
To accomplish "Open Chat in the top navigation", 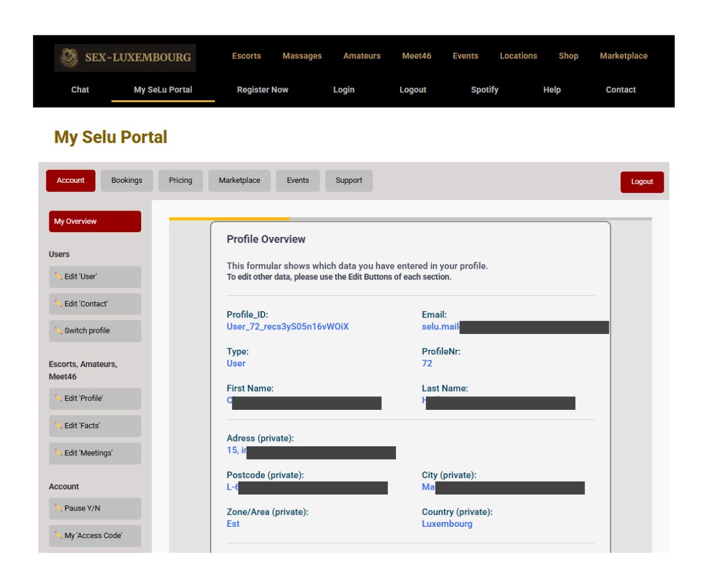I will [80, 90].
